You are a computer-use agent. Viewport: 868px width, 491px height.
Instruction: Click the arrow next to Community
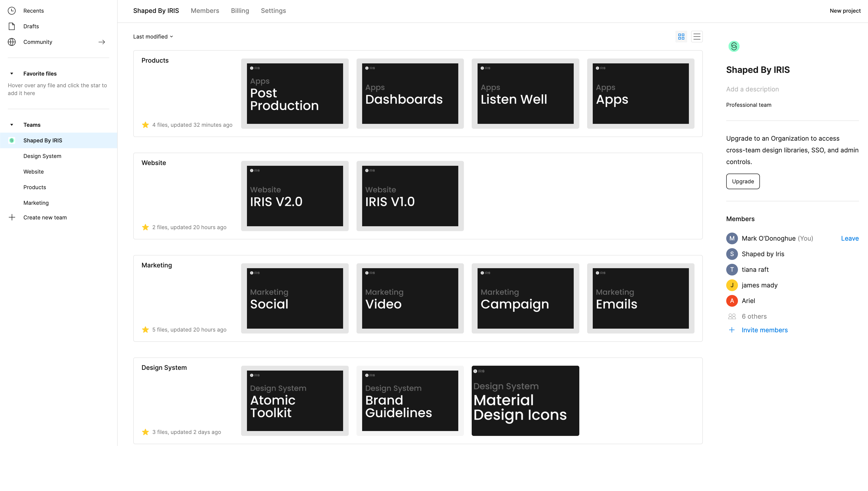pyautogui.click(x=102, y=42)
